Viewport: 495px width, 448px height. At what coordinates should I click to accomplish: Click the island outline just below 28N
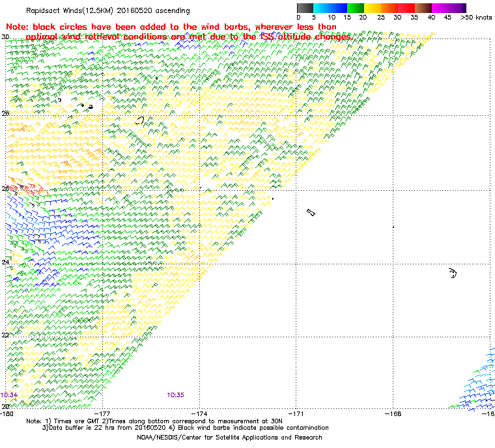tap(140, 120)
